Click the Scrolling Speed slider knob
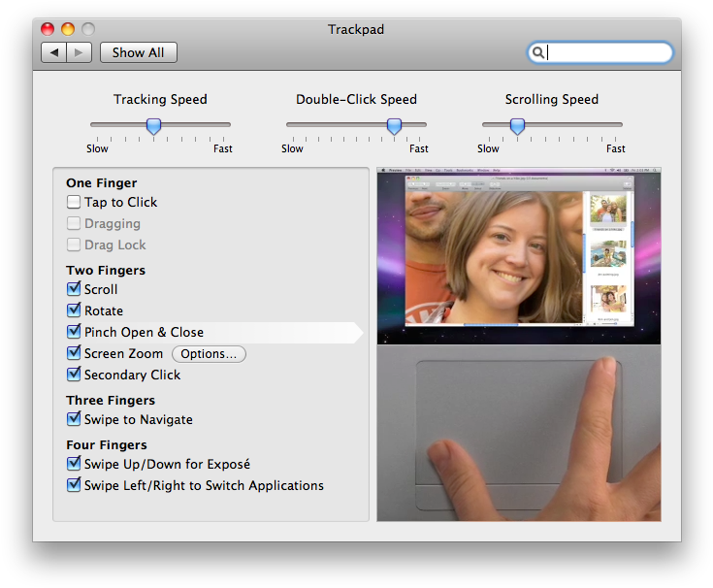 coord(517,125)
